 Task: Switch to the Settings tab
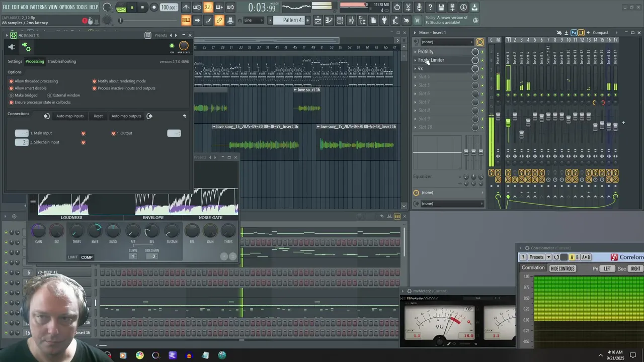tap(15, 61)
